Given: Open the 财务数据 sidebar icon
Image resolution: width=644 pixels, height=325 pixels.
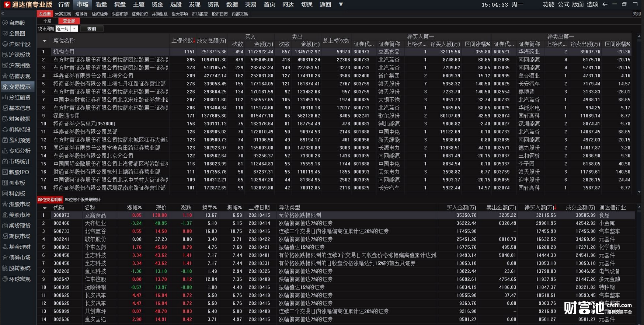Looking at the screenshot, I should click(x=5, y=119).
